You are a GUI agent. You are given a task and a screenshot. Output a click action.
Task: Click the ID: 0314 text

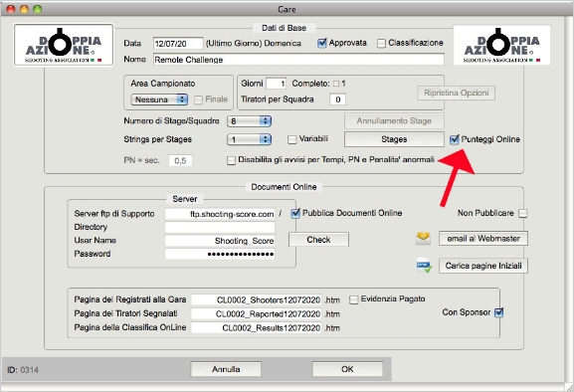pyautogui.click(x=23, y=370)
